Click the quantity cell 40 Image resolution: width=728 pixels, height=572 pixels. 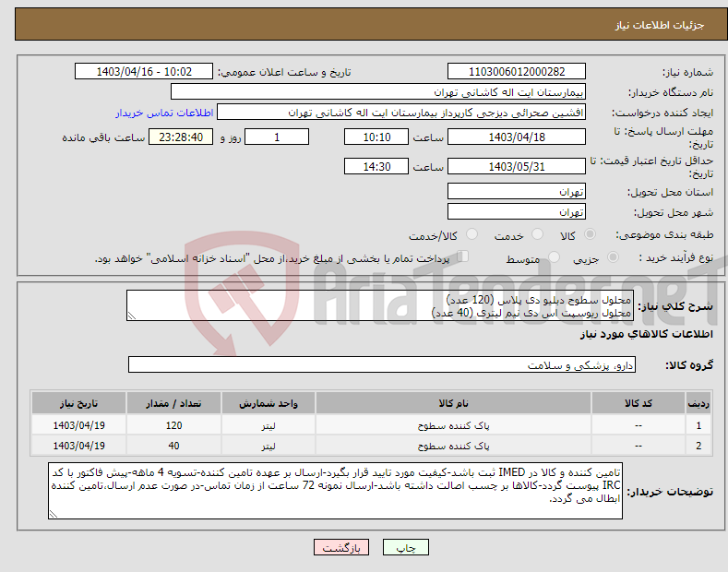pos(173,446)
